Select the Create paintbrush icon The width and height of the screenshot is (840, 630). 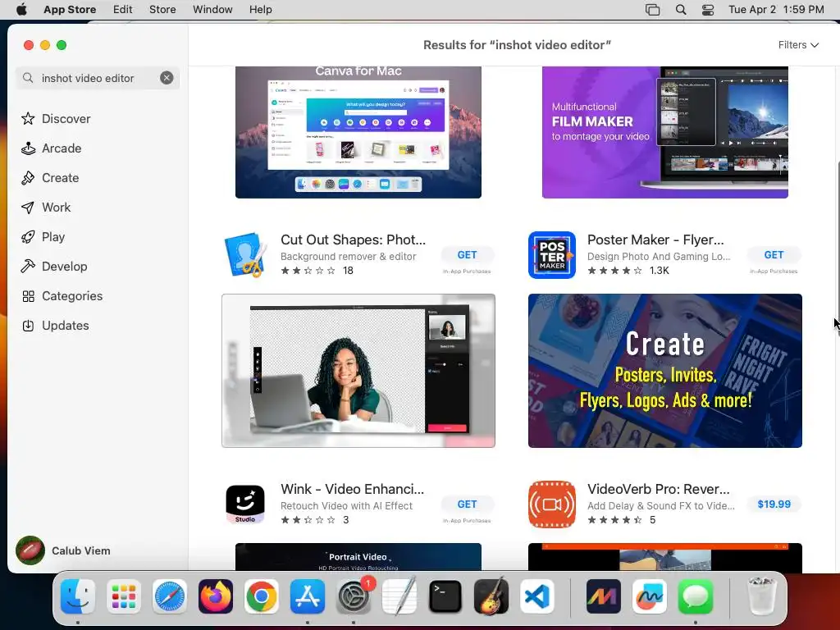pos(28,178)
